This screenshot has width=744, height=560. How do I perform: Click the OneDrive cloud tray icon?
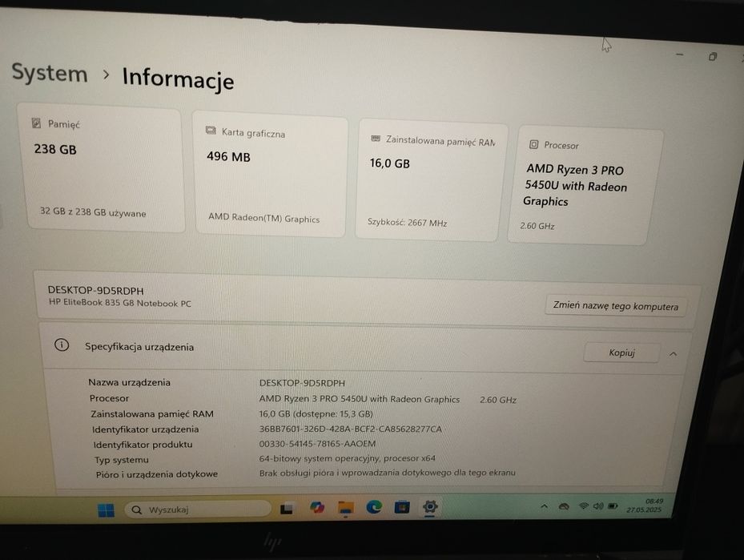[x=564, y=506]
